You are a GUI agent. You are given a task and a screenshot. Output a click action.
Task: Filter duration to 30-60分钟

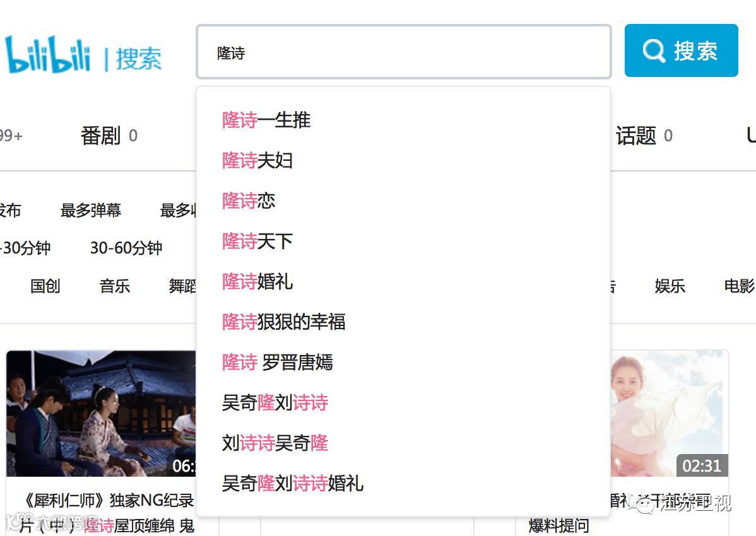point(126,248)
